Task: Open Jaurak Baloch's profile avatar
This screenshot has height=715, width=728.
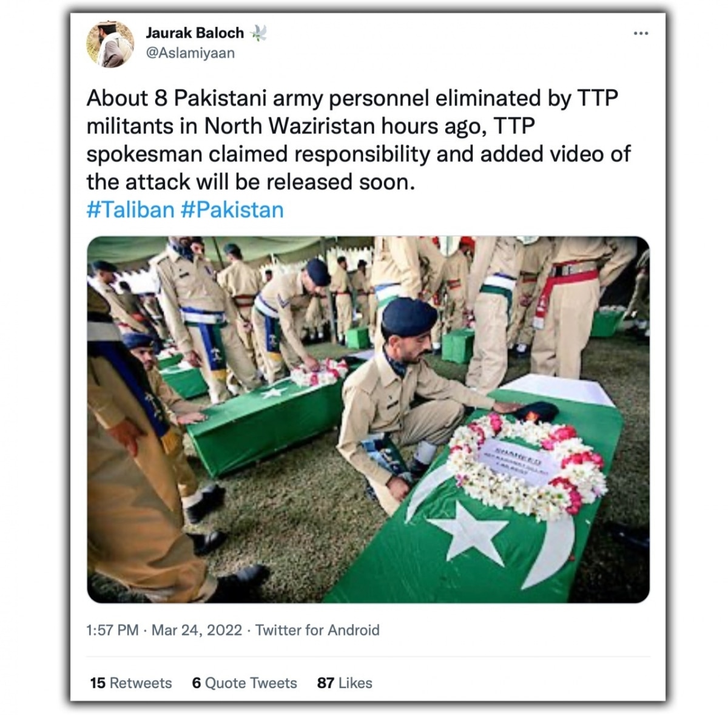Action: click(110, 44)
